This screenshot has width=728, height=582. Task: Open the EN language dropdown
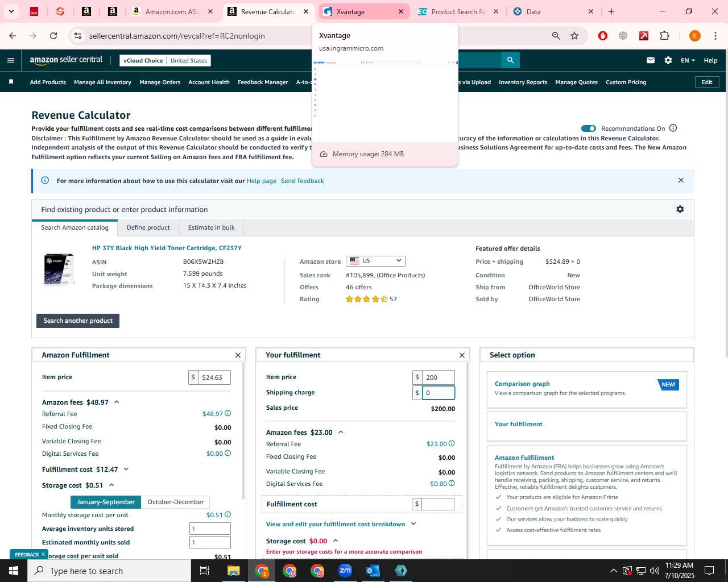click(688, 60)
